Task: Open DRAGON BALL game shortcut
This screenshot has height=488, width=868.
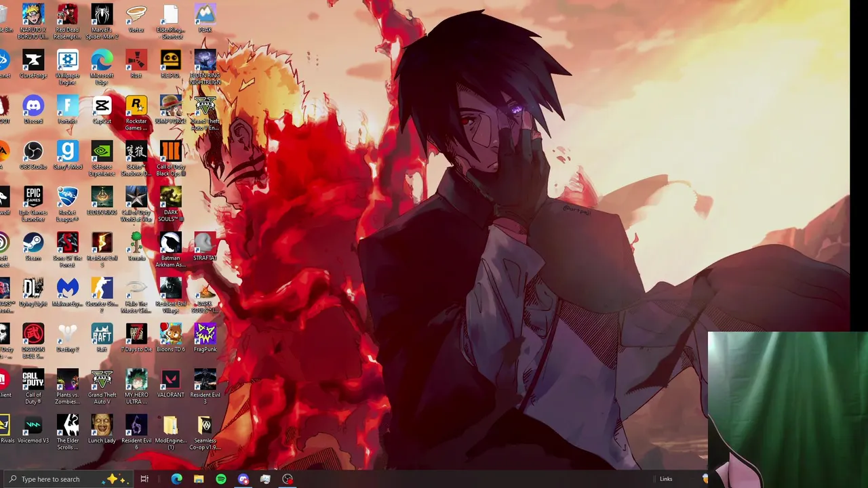Action: (33, 341)
